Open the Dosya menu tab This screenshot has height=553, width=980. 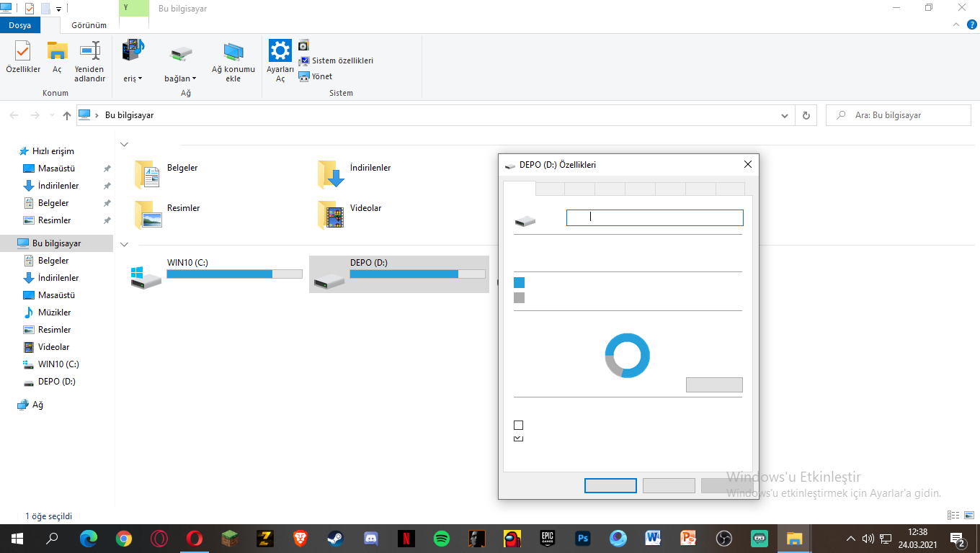pos(20,25)
